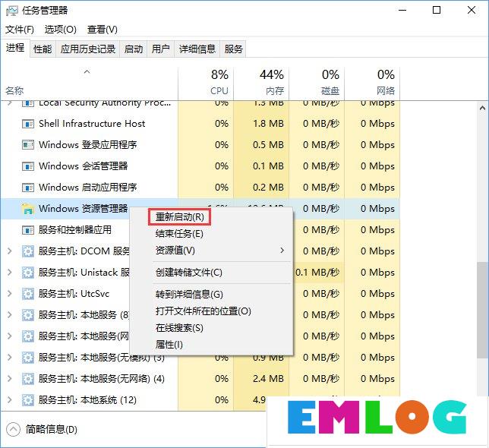Click the gear icon of 服务主机: 本地系统 (12)

pos(28,400)
